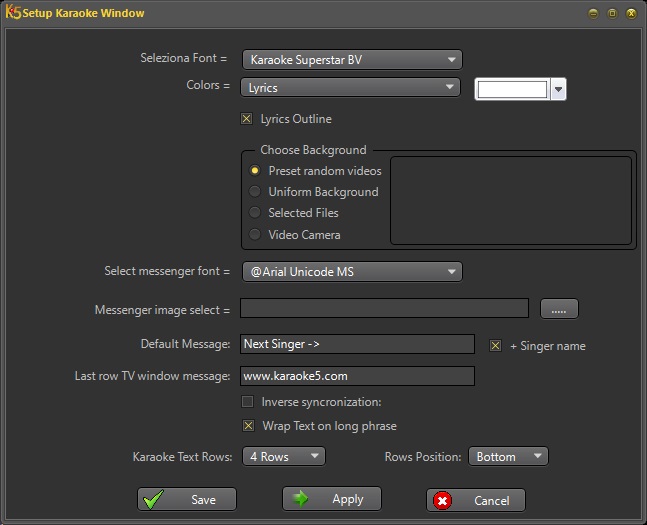Image resolution: width=647 pixels, height=525 pixels.
Task: Toggle the Lyrics Outline checkbox
Action: tap(247, 119)
